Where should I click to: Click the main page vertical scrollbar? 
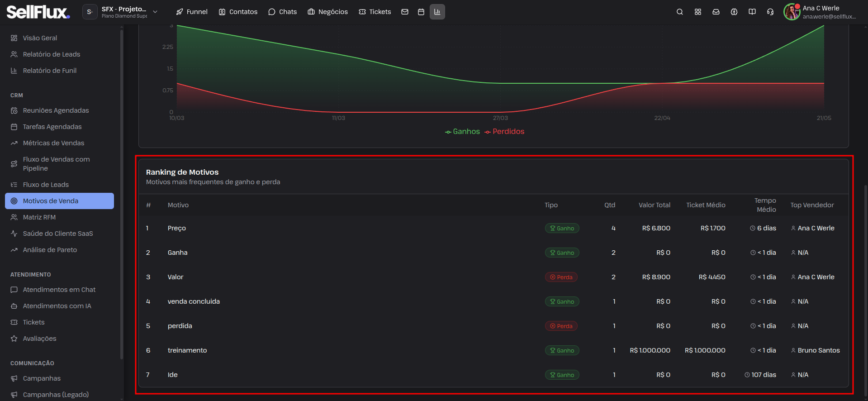click(866, 290)
